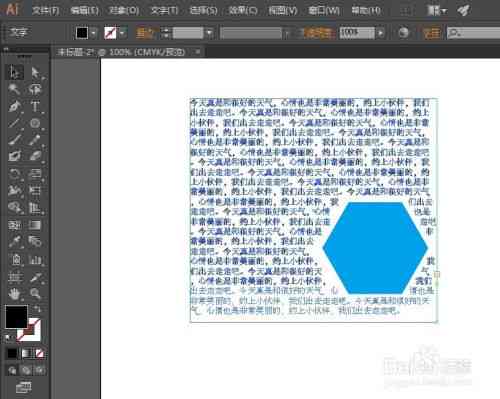This screenshot has width=500, height=399.
Task: Select the Direct Selection tool (white arrow)
Action: tap(35, 72)
